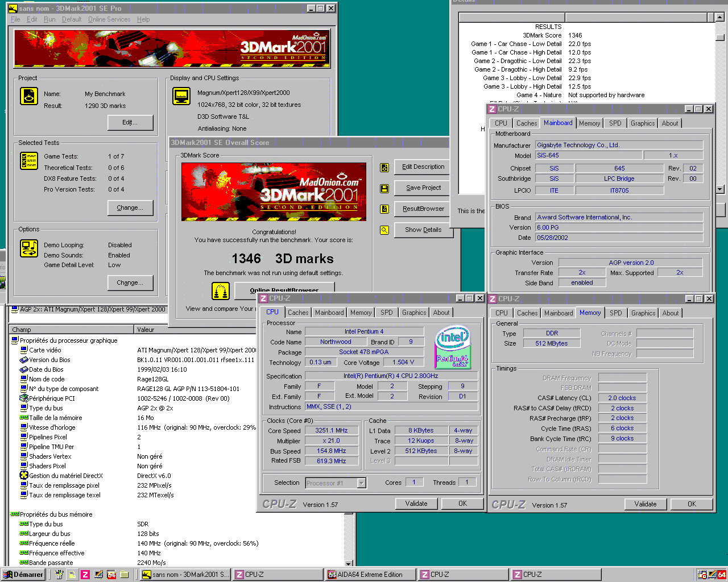Click the Show Details button
Viewport: 728px width, 582px height.
click(x=423, y=230)
